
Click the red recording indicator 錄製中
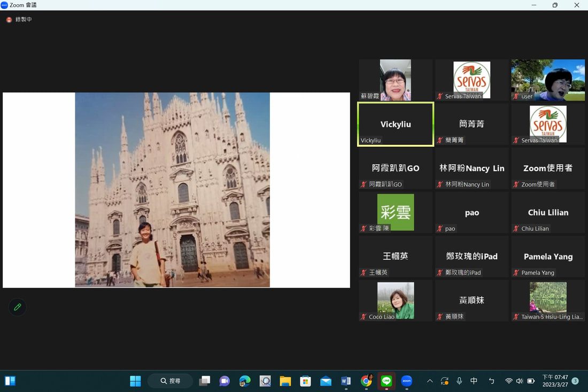click(19, 19)
